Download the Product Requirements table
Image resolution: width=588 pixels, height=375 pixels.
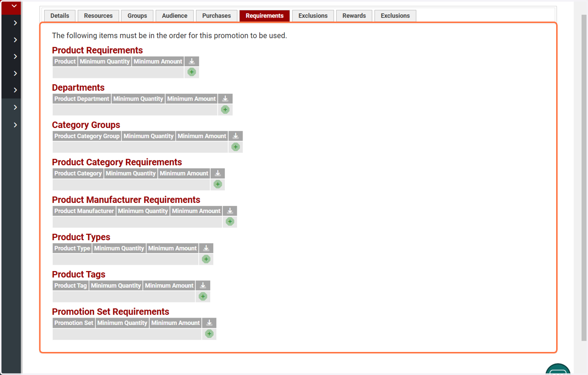(x=192, y=61)
